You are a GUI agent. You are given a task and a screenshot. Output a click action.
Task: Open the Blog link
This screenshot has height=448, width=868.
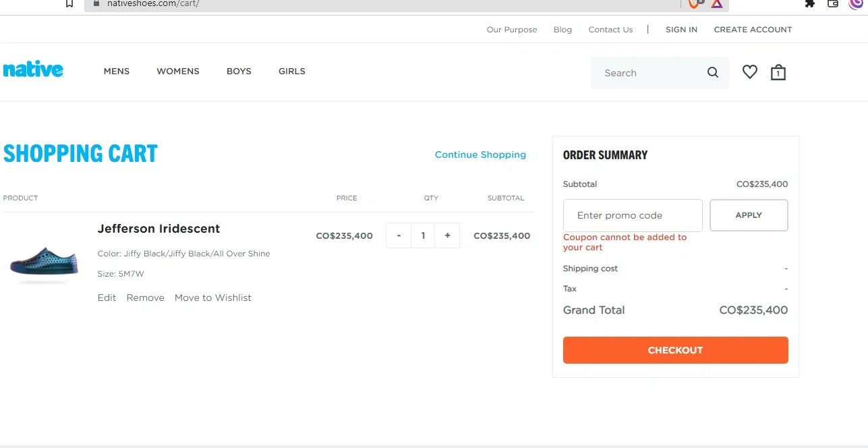point(562,30)
